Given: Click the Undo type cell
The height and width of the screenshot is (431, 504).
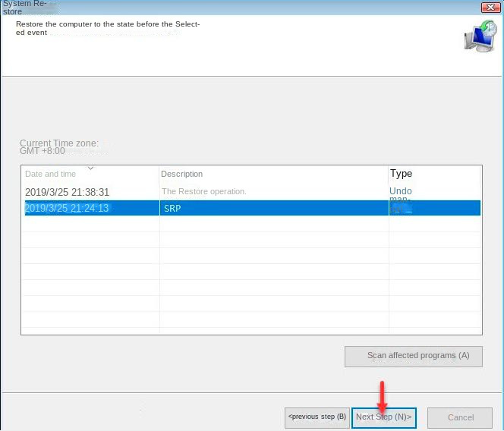Looking at the screenshot, I should click(x=401, y=191).
